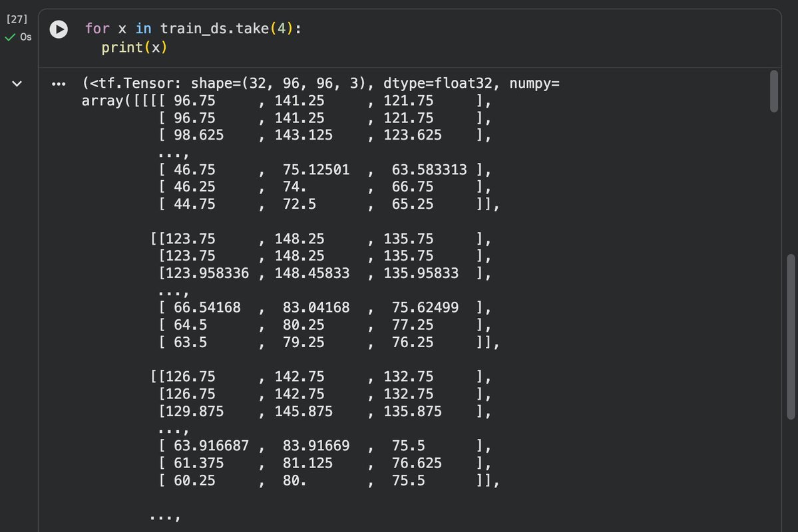Click the value 143.125
Image resolution: width=798 pixels, height=532 pixels.
tap(303, 135)
